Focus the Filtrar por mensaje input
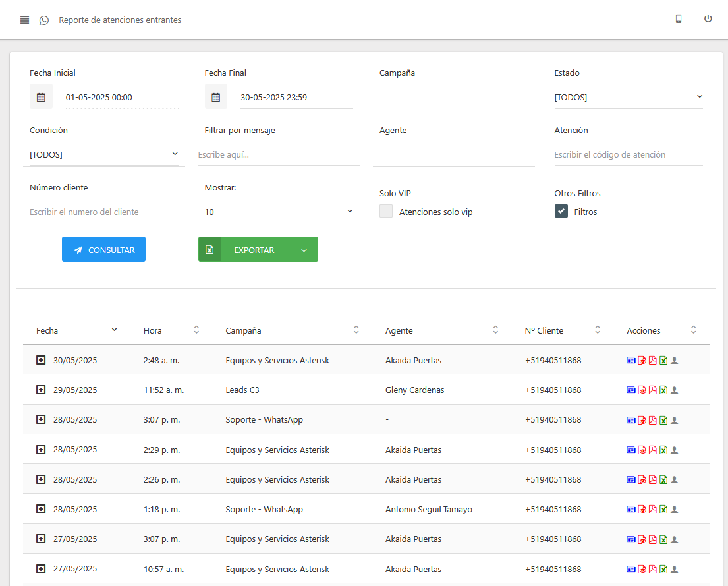The height and width of the screenshot is (586, 728). [279, 155]
